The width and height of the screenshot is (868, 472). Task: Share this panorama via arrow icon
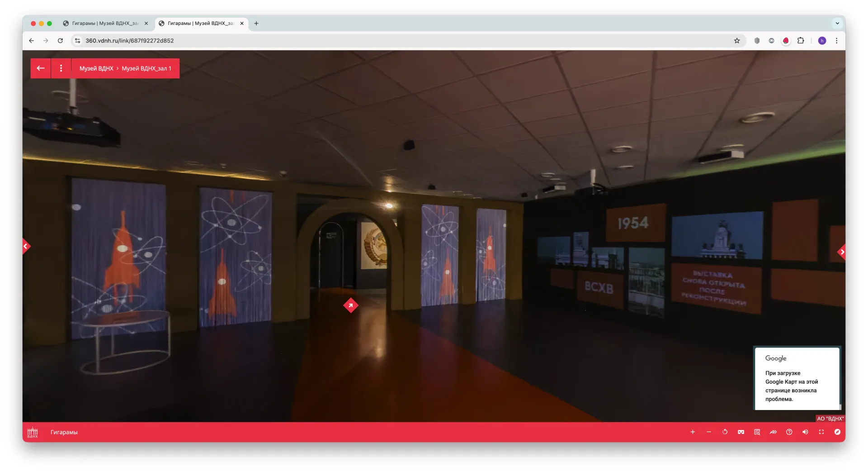pos(773,432)
